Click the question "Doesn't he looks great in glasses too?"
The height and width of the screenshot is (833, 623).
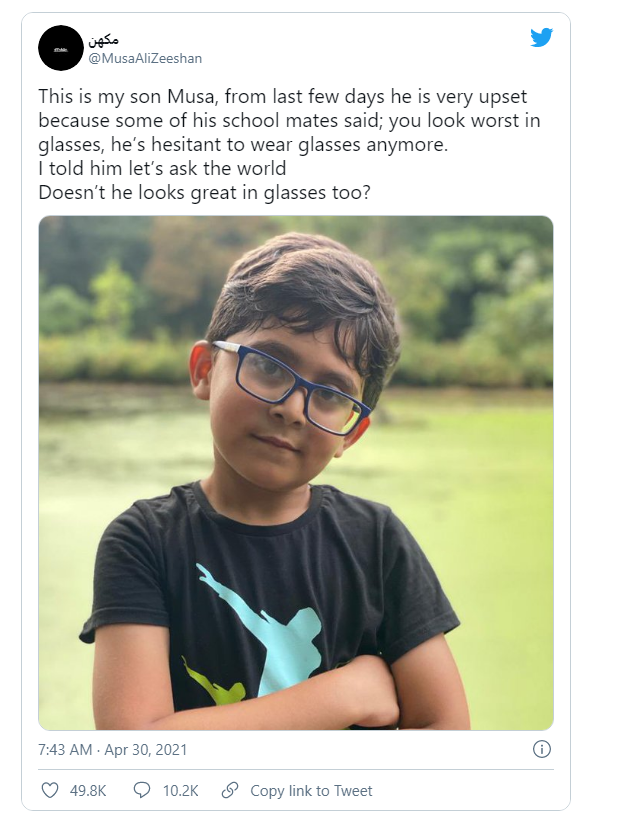204,191
